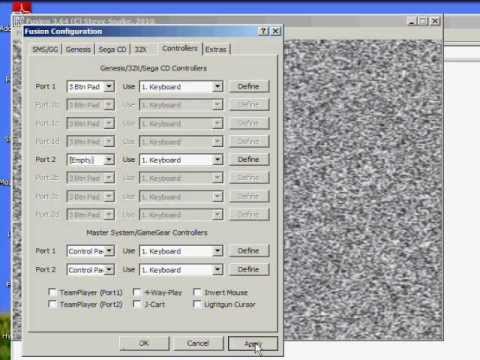
Task: Maximize the Fusion main window
Action: pyautogui.click(x=423, y=21)
